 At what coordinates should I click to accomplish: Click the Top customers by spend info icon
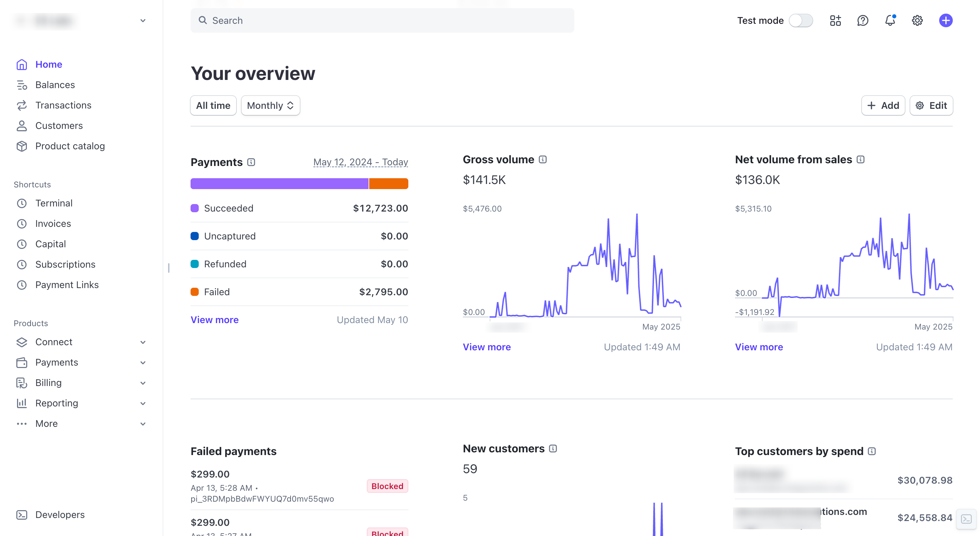[872, 451]
